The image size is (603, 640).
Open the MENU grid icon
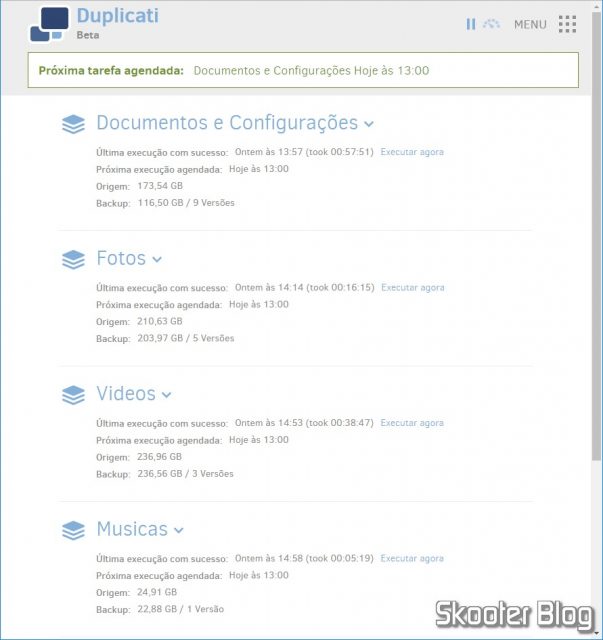coord(567,24)
